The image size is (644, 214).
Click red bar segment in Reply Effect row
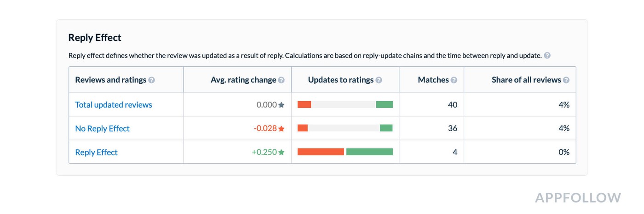(321, 152)
